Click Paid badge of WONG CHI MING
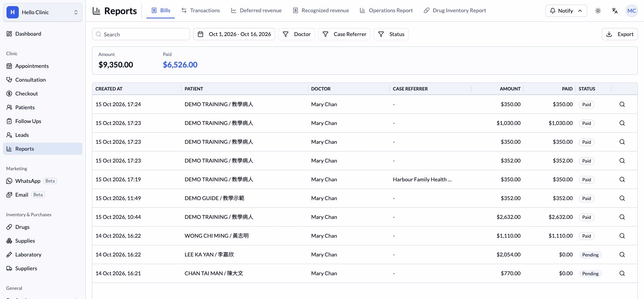The width and height of the screenshot is (644, 299). (586, 236)
